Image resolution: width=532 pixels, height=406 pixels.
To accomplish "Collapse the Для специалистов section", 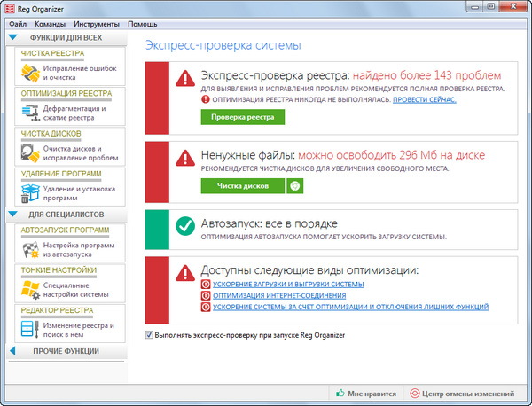I will (x=13, y=215).
